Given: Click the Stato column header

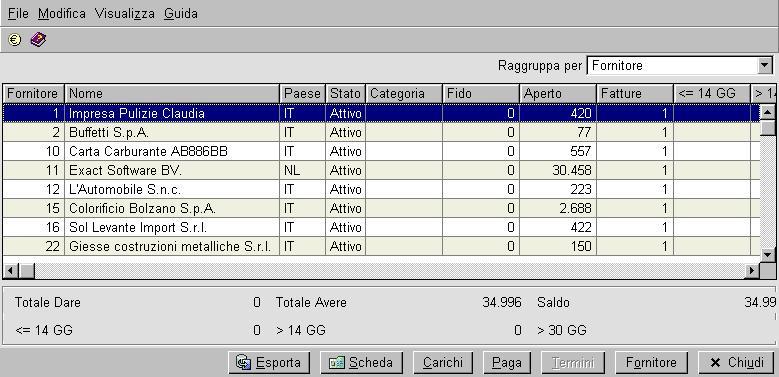Looking at the screenshot, I should [x=345, y=93].
